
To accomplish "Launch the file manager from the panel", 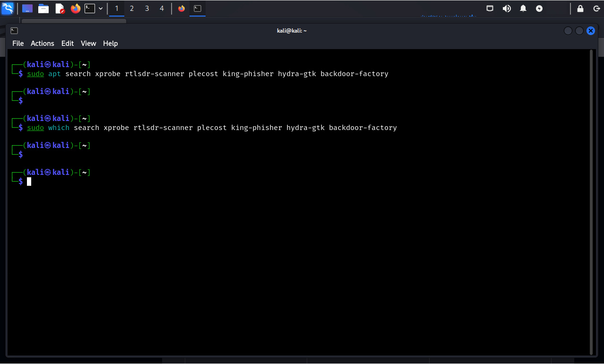I will [x=43, y=9].
